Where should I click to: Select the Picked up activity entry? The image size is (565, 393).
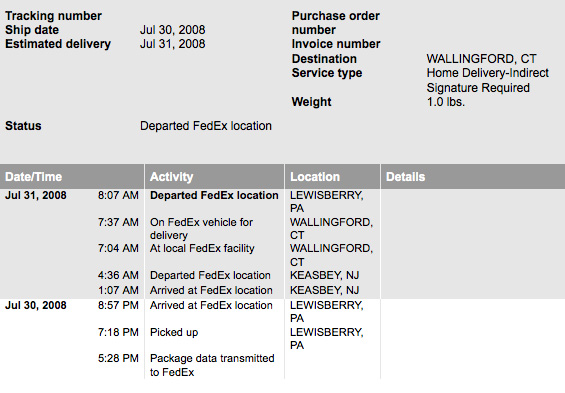tap(174, 332)
